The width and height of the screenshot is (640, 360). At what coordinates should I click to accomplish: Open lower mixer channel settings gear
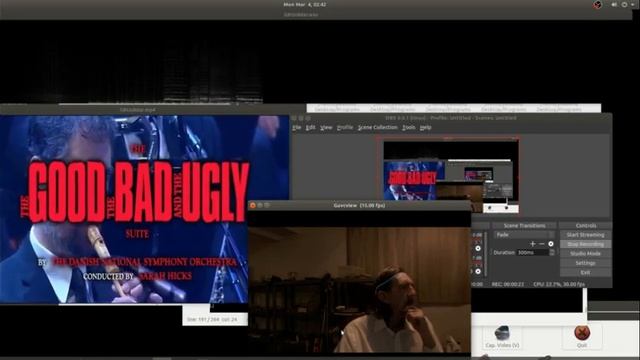(x=478, y=271)
